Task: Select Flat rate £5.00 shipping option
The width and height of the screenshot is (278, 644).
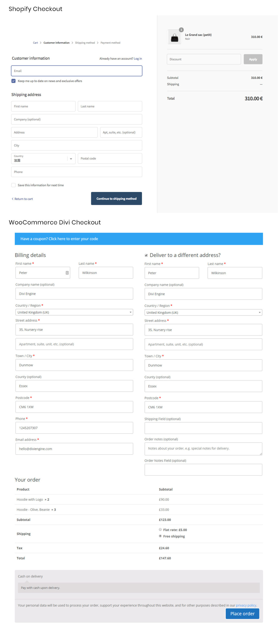Action: 160,529
